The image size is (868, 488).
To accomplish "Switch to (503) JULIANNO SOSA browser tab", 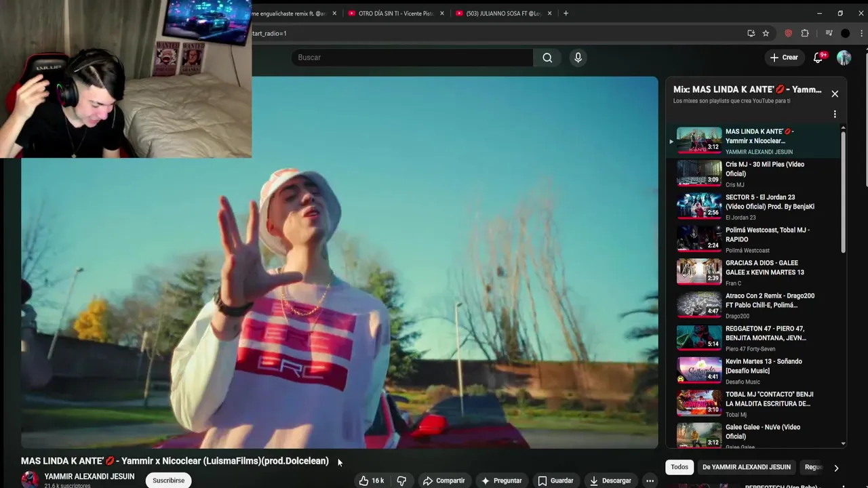I will [503, 14].
